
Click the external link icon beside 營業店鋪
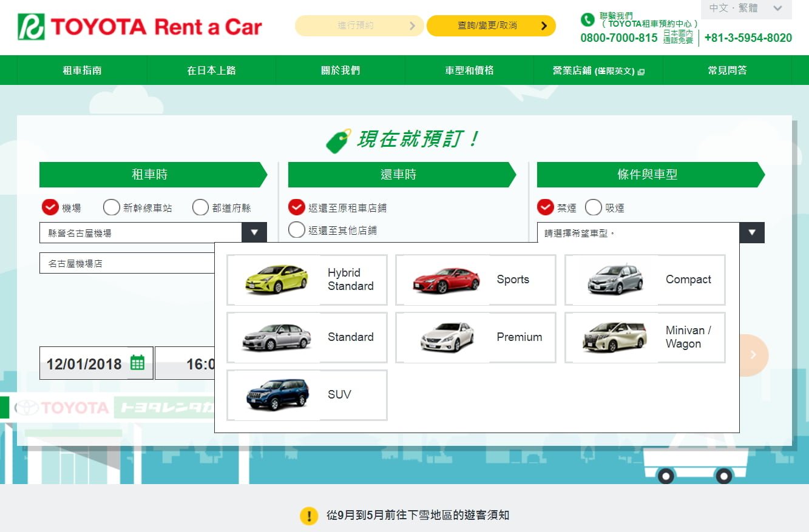pos(641,72)
